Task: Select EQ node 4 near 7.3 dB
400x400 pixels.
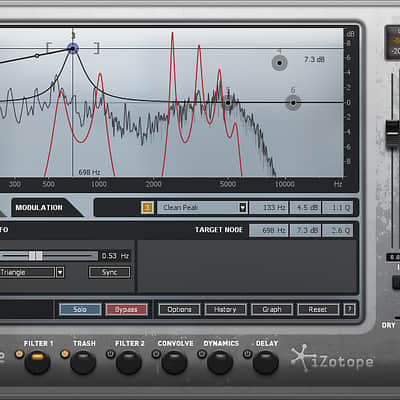Action: click(x=279, y=63)
